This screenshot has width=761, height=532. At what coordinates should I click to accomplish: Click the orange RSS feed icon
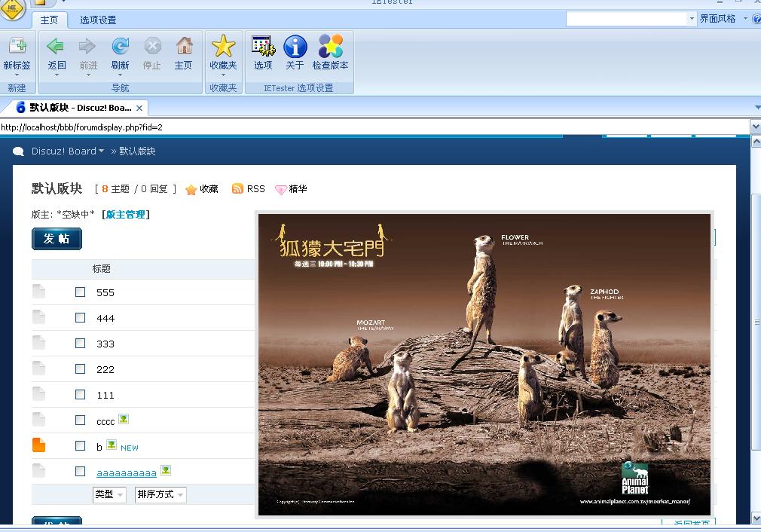pyautogui.click(x=237, y=189)
